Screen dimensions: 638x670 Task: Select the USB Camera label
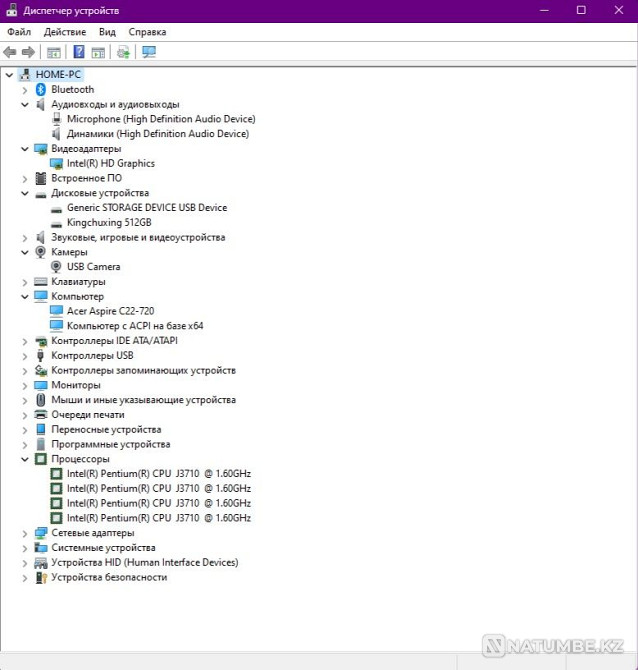click(94, 267)
